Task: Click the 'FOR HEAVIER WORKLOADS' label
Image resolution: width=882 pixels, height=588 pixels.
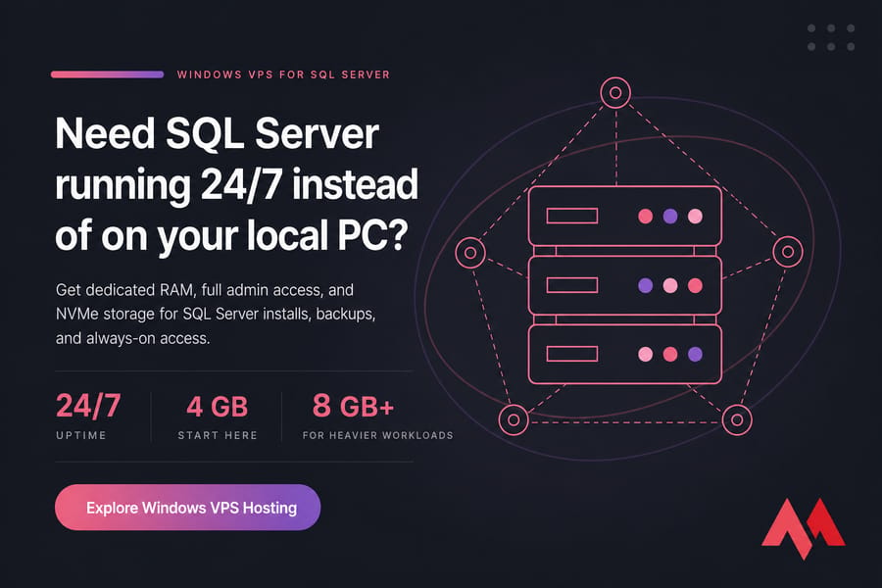Action: pyautogui.click(x=377, y=435)
